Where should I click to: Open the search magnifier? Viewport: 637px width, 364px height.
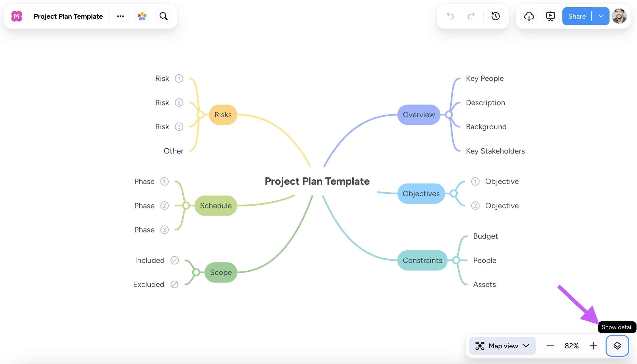164,16
